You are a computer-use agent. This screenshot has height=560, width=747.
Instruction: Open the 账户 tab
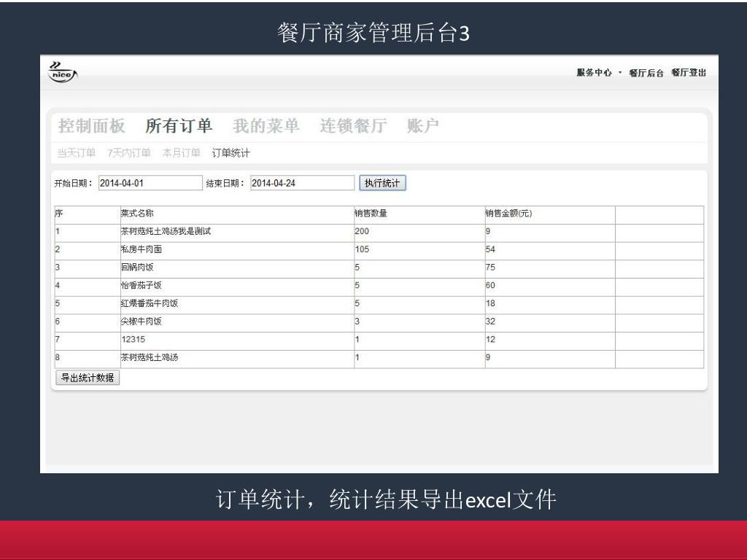[x=422, y=125]
